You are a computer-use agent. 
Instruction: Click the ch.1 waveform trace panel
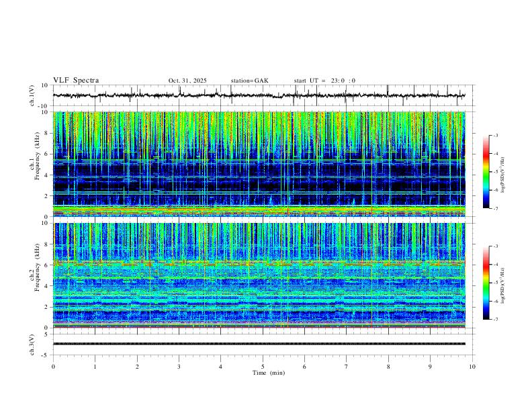[x=264, y=95]
